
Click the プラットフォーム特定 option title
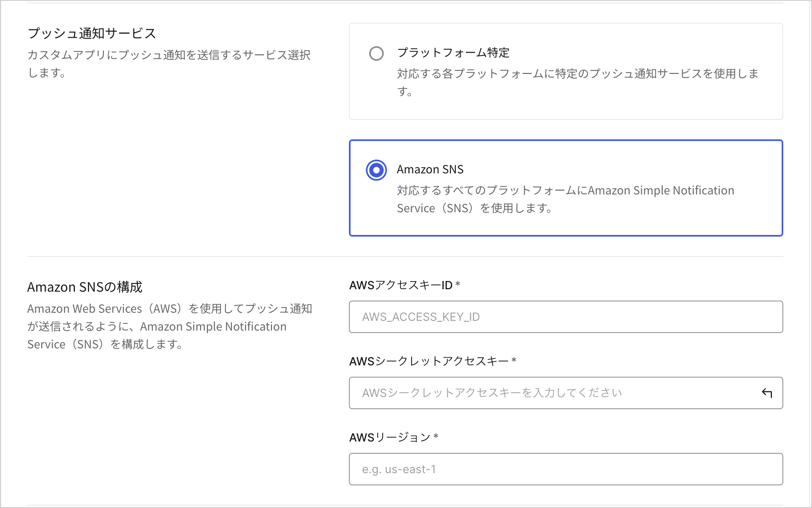[x=453, y=53]
